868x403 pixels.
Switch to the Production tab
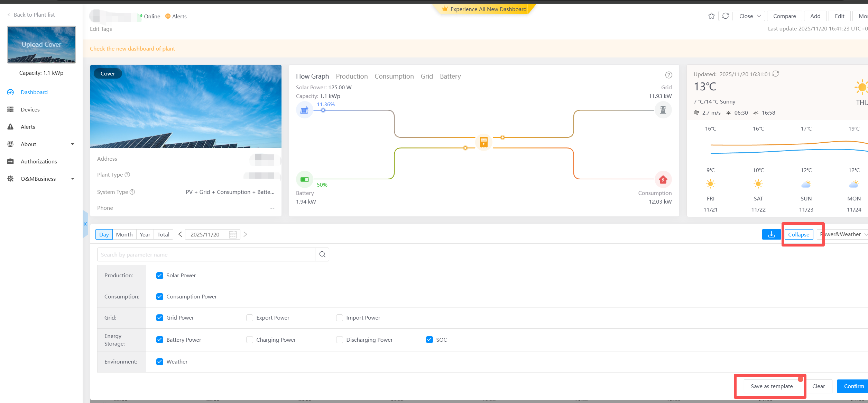[352, 76]
